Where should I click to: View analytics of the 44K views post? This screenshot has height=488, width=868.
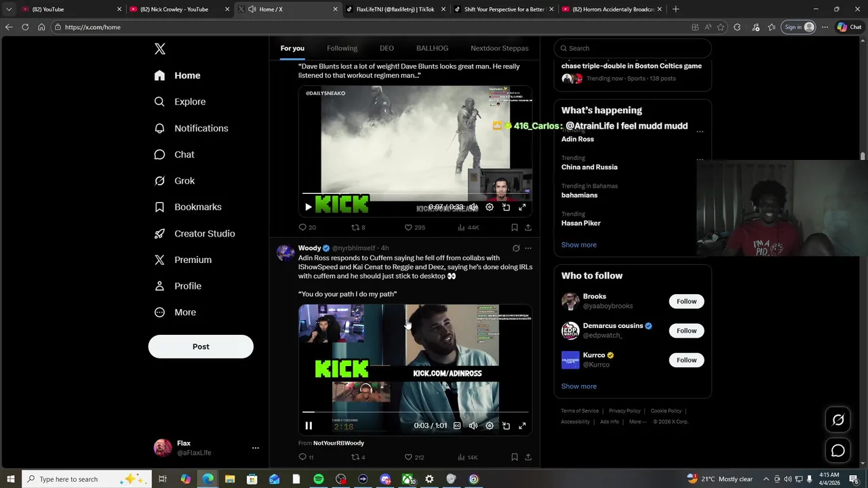click(x=468, y=227)
